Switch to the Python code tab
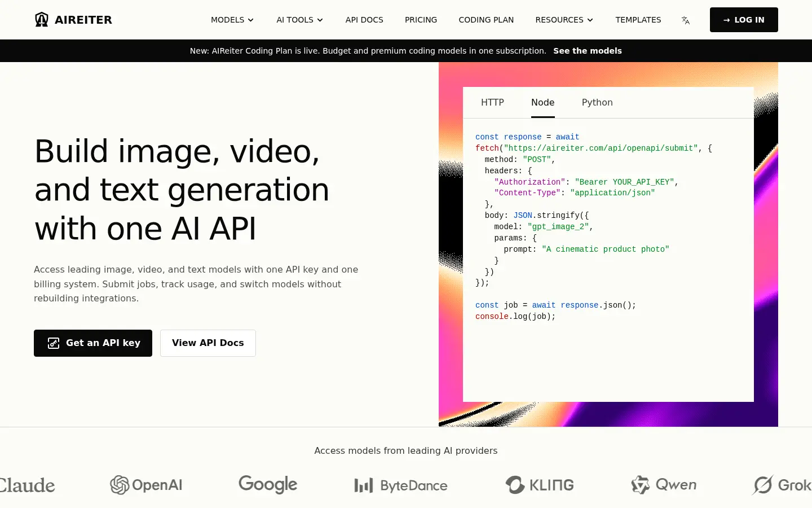Screen dimensions: 812x508 [x=597, y=102]
